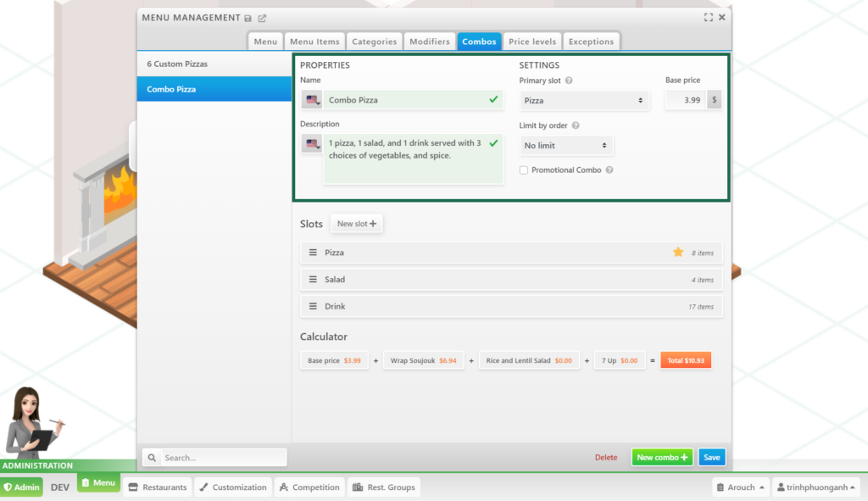This screenshot has height=501, width=868.
Task: Click the US flag language icon beside Name
Action: coord(312,100)
